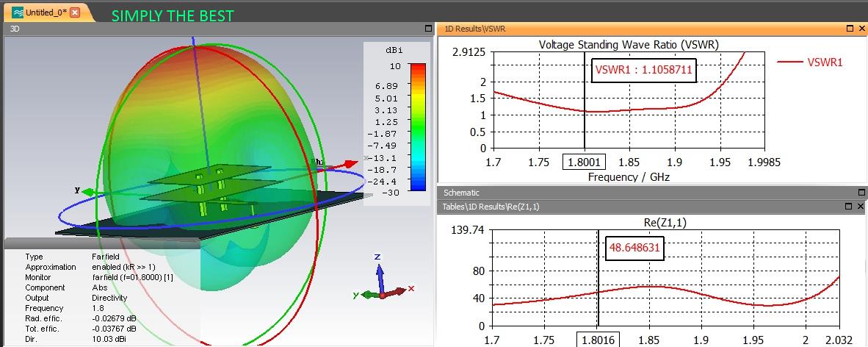Click the Abs component value
Screen dimensions: 868x347
(x=100, y=287)
